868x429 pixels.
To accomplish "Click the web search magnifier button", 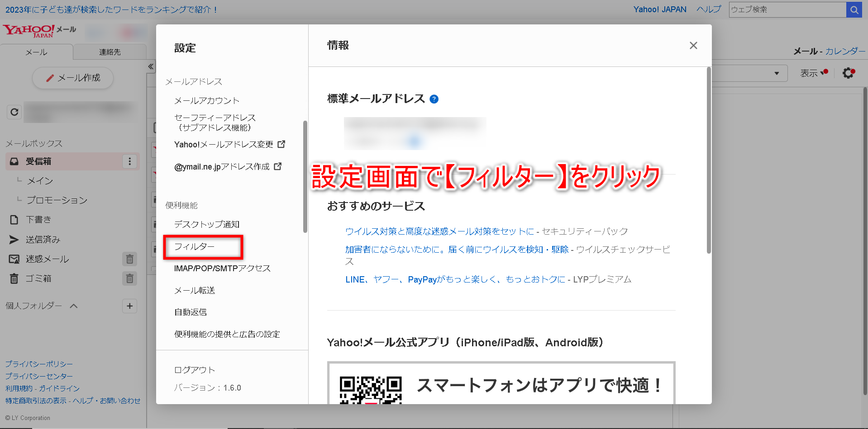I will [854, 9].
